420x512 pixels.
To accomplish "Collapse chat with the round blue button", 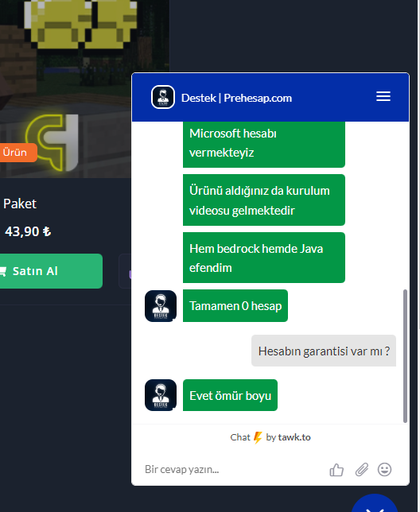I will click(x=375, y=503).
